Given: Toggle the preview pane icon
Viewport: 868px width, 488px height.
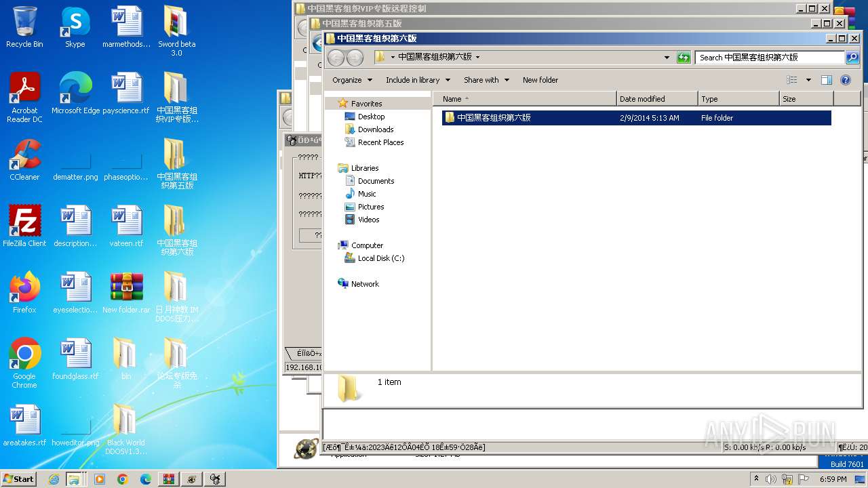Looking at the screenshot, I should [826, 80].
